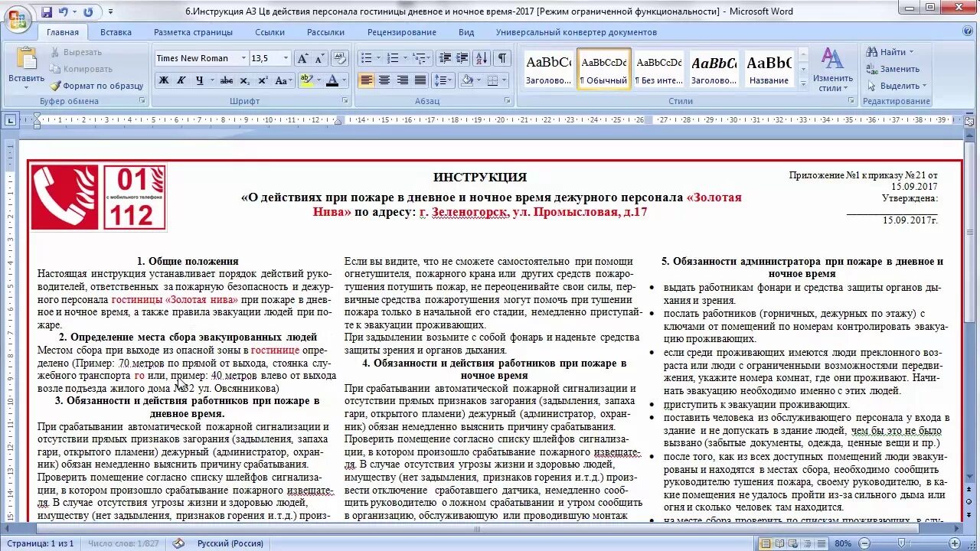Select the Обычный style
The image size is (980, 551).
tap(604, 70)
